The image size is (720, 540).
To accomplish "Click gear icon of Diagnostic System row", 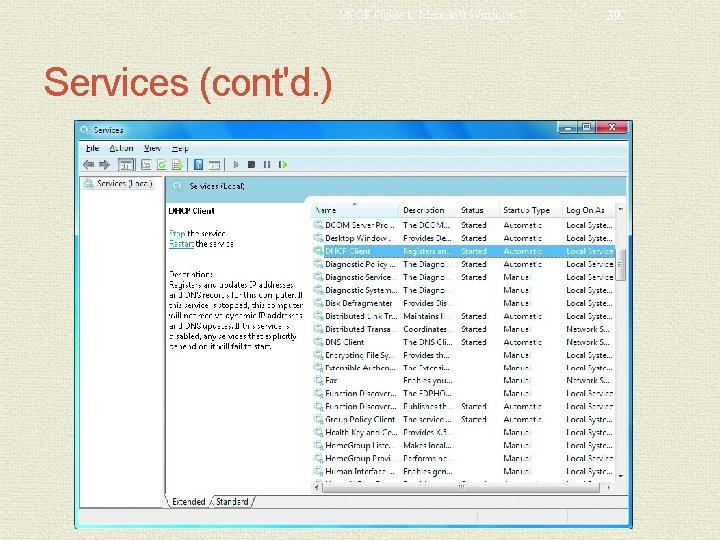I will [318, 290].
